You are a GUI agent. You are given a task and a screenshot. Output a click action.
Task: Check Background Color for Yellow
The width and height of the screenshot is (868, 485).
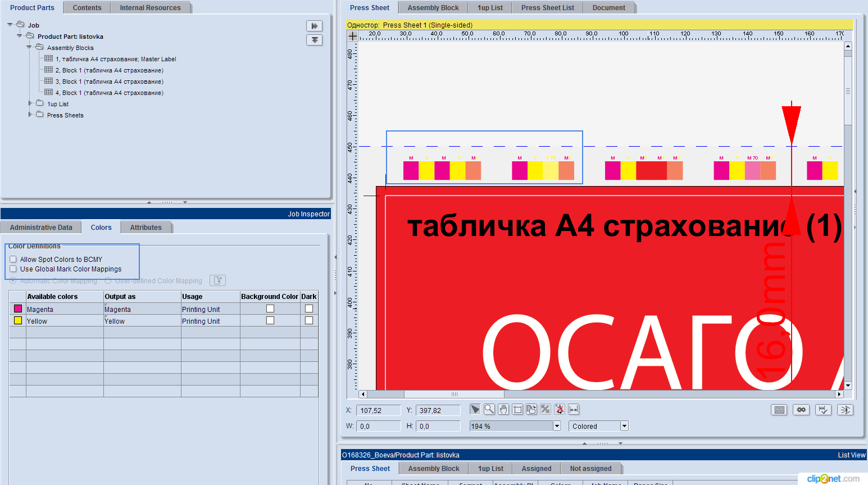pos(270,320)
